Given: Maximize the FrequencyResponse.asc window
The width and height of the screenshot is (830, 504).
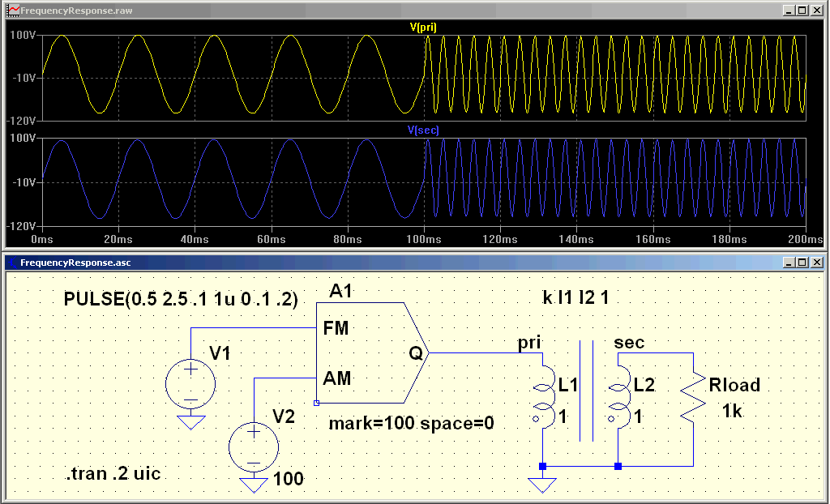Looking at the screenshot, I should pyautogui.click(x=802, y=262).
